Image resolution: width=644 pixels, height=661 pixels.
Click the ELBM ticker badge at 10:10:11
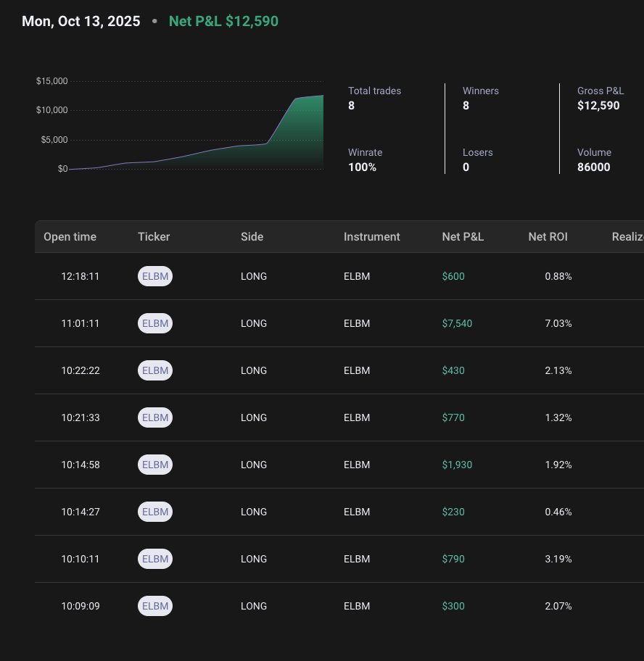coord(155,559)
